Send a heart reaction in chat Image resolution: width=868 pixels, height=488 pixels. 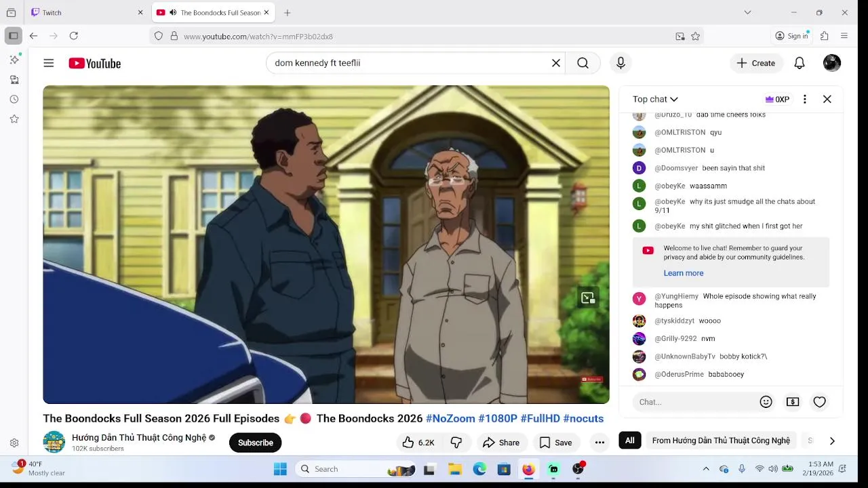[820, 402]
